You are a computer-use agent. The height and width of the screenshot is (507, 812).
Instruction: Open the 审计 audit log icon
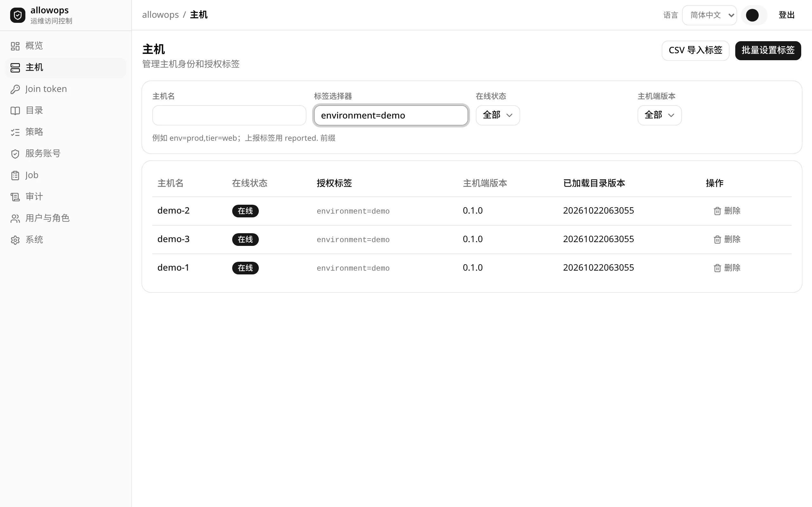click(15, 197)
